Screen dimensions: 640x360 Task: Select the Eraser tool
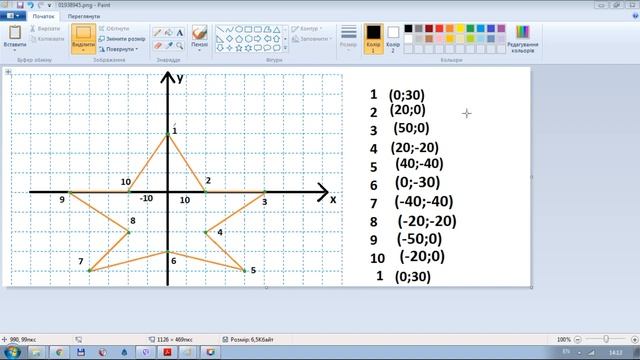[x=158, y=45]
